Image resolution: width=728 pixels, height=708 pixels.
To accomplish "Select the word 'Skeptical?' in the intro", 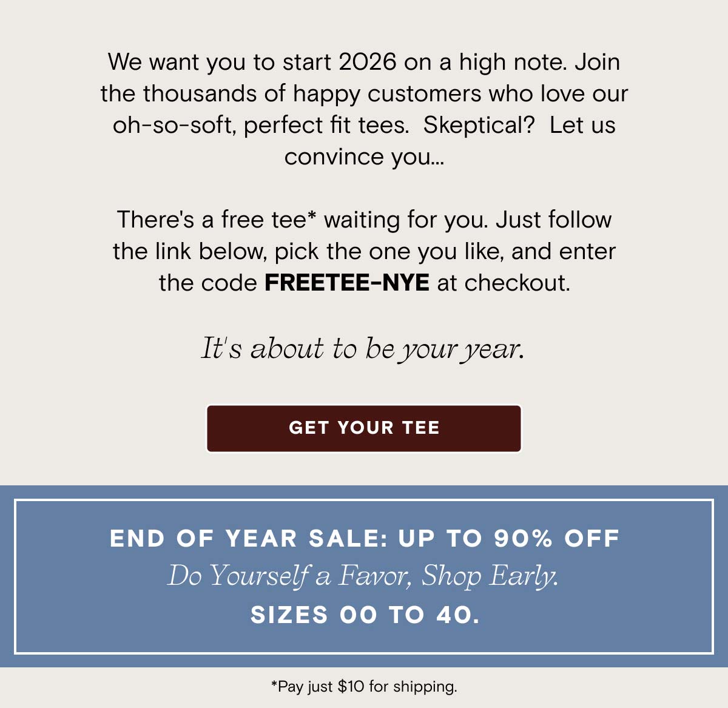I will pos(478,125).
